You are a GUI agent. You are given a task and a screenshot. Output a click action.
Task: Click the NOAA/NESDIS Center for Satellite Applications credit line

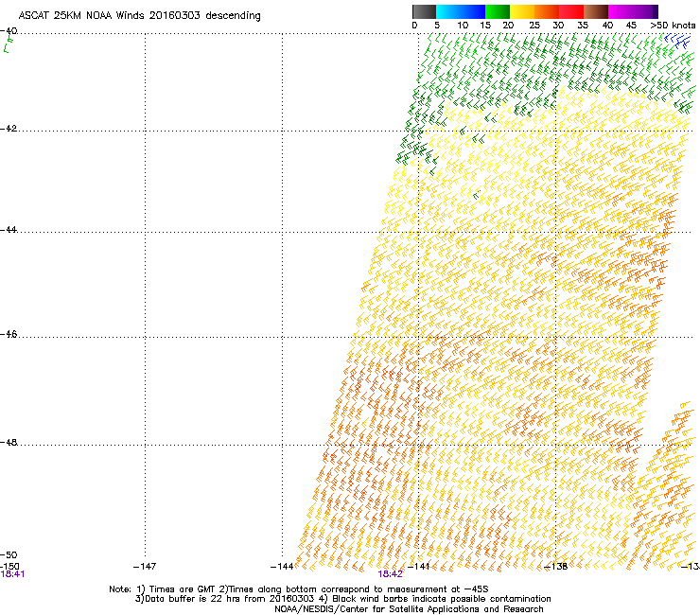(409, 609)
